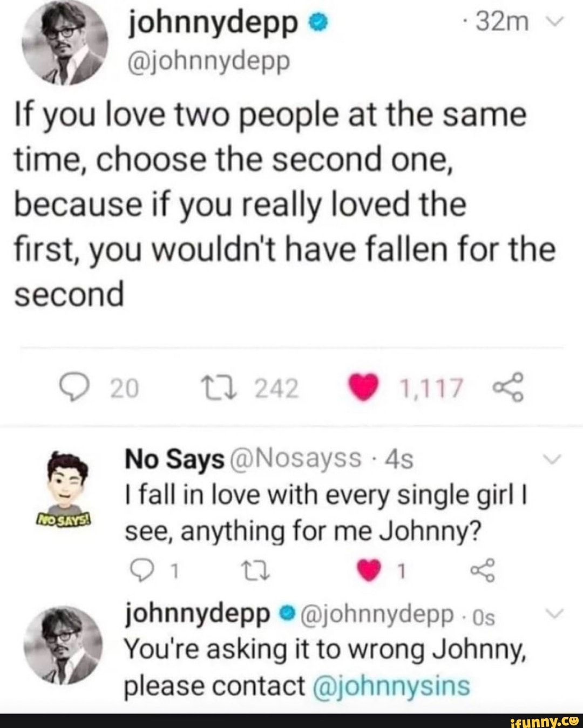Open the johnnydepp profile picture at top
The width and height of the screenshot is (583, 728).
pyautogui.click(x=64, y=50)
